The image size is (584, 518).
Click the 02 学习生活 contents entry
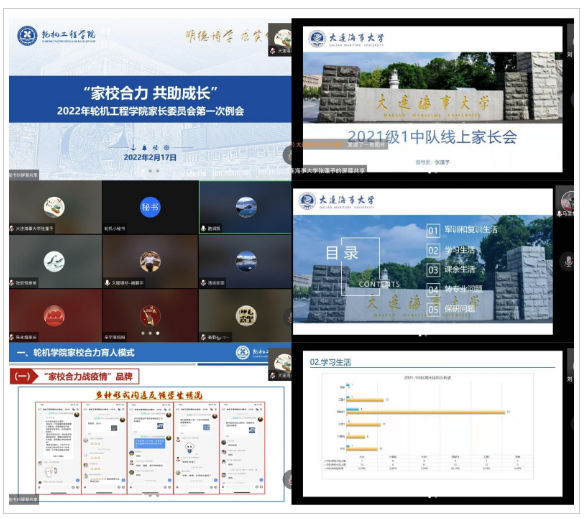click(451, 250)
